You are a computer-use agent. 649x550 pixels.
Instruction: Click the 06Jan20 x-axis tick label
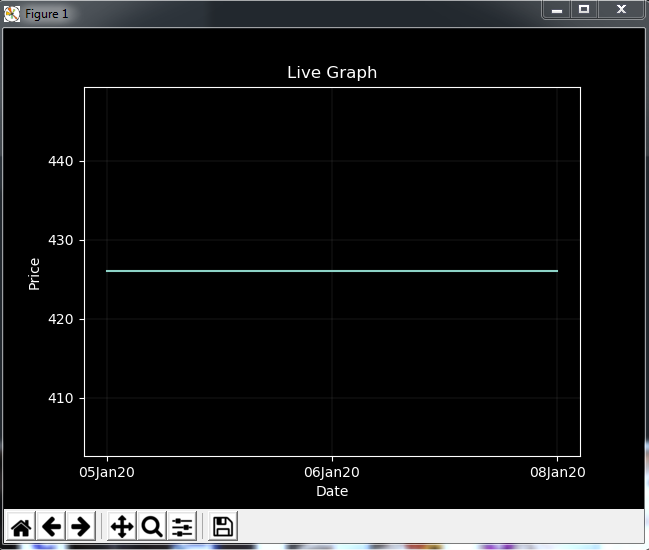coord(332,472)
